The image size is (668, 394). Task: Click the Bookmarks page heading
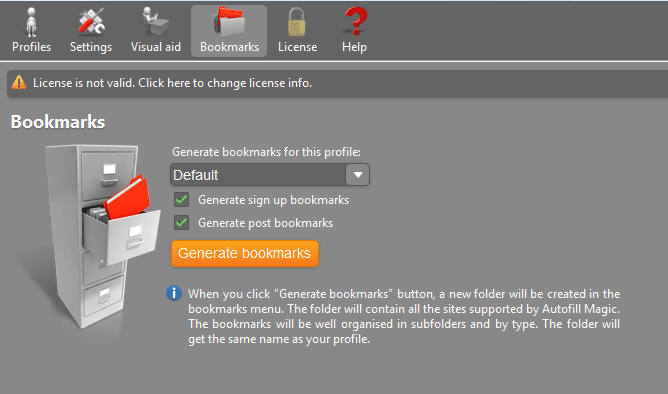(x=58, y=122)
